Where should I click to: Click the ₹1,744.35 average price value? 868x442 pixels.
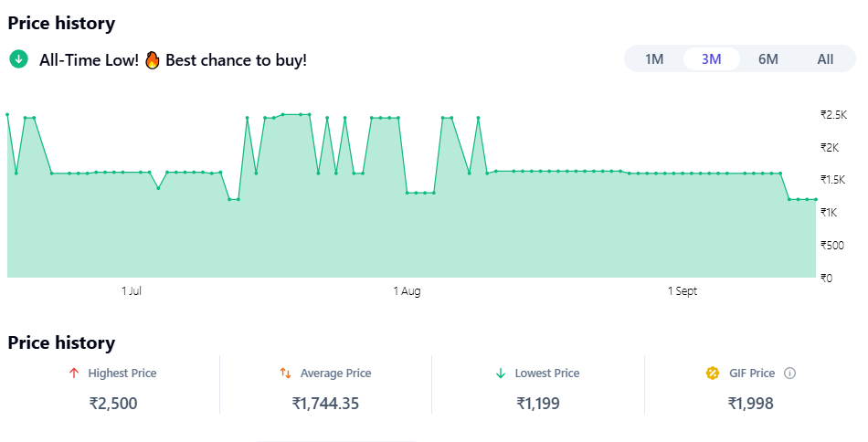(x=325, y=403)
